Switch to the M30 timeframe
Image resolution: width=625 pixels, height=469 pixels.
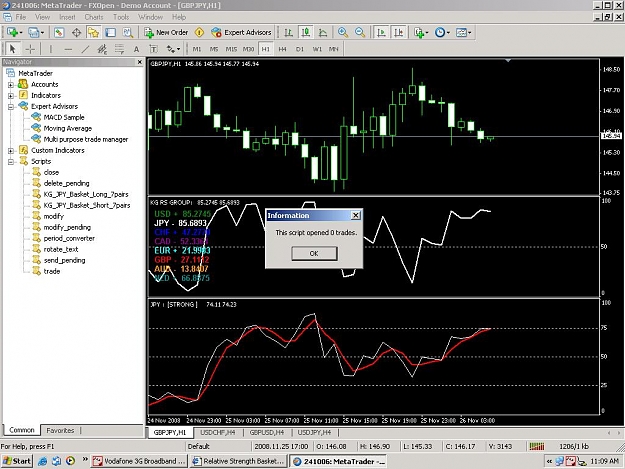coord(248,49)
